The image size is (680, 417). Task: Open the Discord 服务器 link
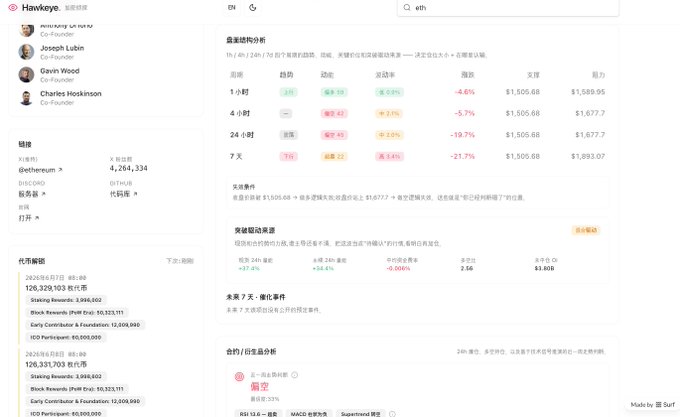point(29,194)
